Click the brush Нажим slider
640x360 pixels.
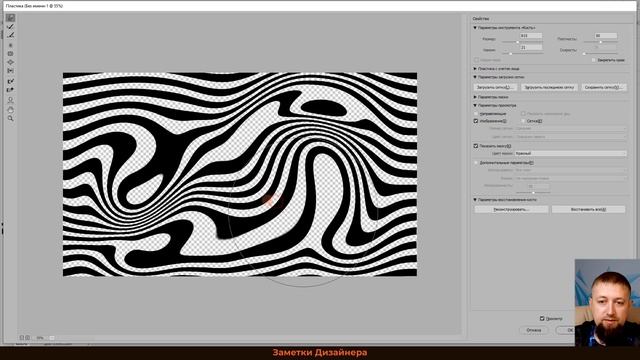click(522, 53)
